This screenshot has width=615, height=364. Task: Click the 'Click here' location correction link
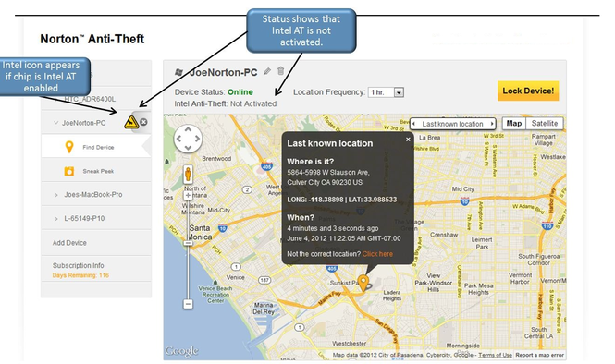tap(377, 254)
